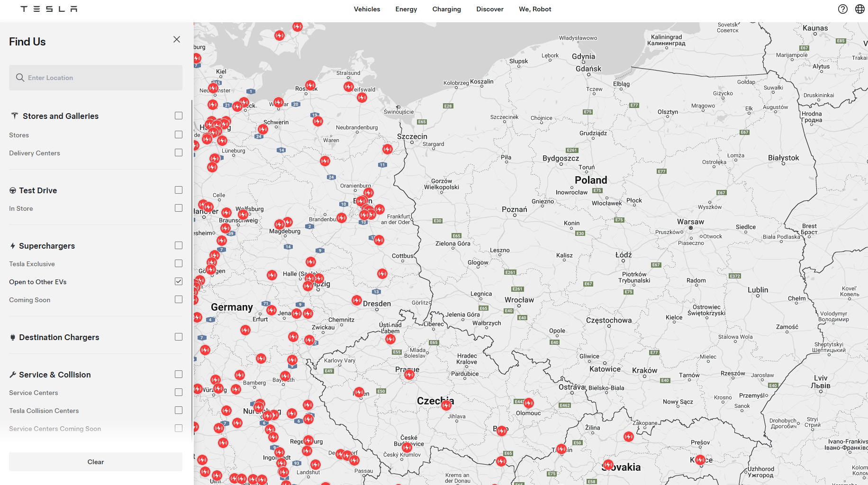Select the Supercharger marker at Brno
The image size is (868, 485).
click(502, 431)
